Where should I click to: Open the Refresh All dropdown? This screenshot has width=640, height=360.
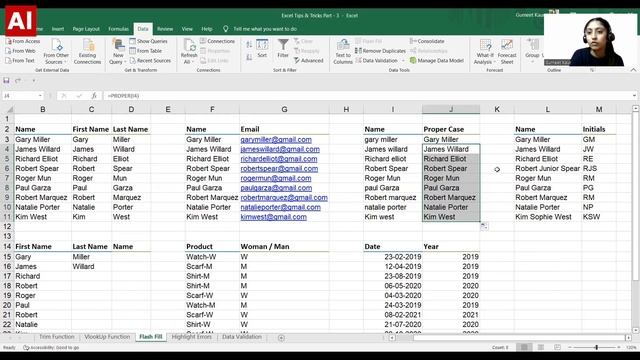pos(189,51)
